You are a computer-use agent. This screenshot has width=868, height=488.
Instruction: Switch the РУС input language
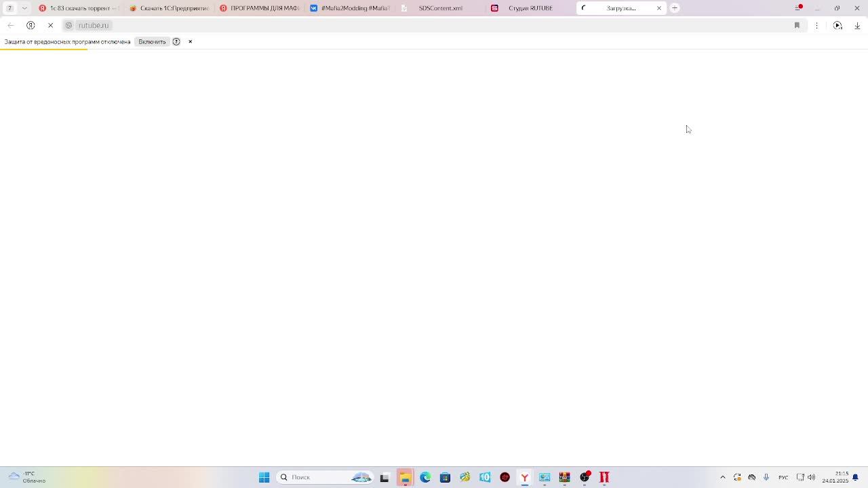click(x=783, y=477)
